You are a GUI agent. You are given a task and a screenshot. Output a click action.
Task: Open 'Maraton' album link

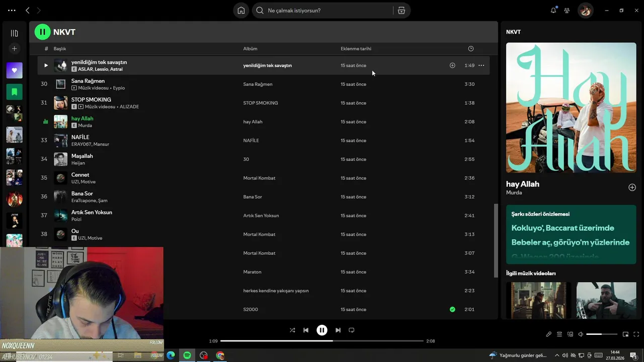coord(252,272)
